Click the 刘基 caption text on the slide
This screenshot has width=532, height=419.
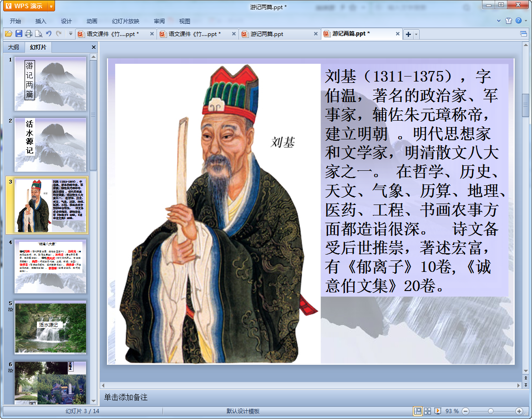tap(283, 142)
